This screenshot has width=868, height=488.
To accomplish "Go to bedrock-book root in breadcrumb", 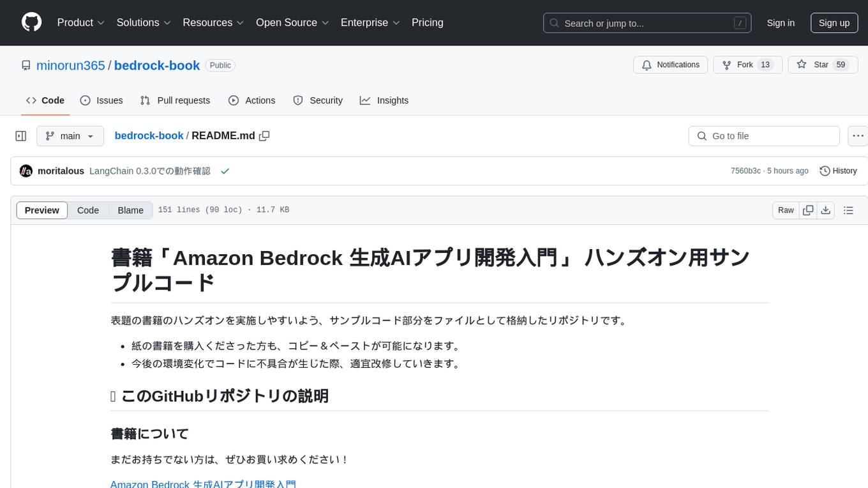I will click(149, 136).
